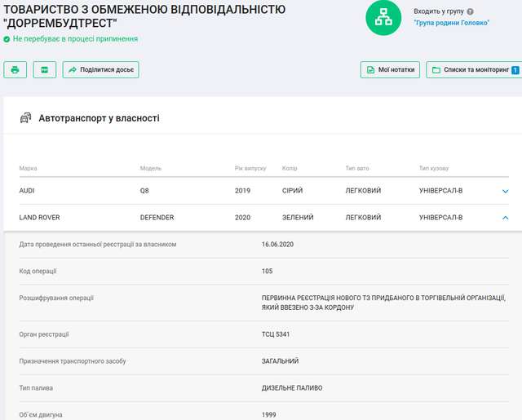Click the Модель column header
Image resolution: width=522 pixels, height=420 pixels.
point(152,168)
